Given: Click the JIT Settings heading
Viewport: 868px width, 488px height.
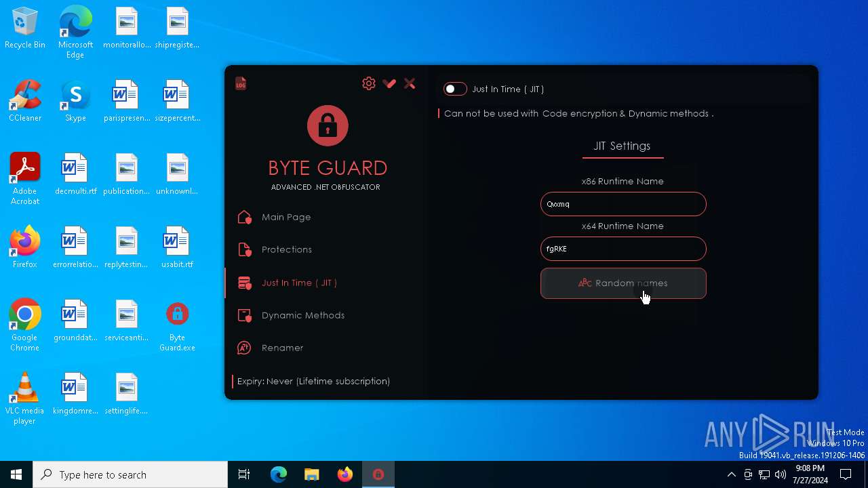Looking at the screenshot, I should point(622,146).
